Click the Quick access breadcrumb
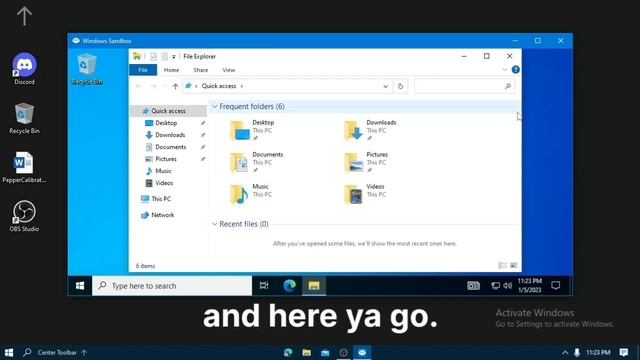Image resolution: width=640 pixels, height=360 pixels. [219, 86]
